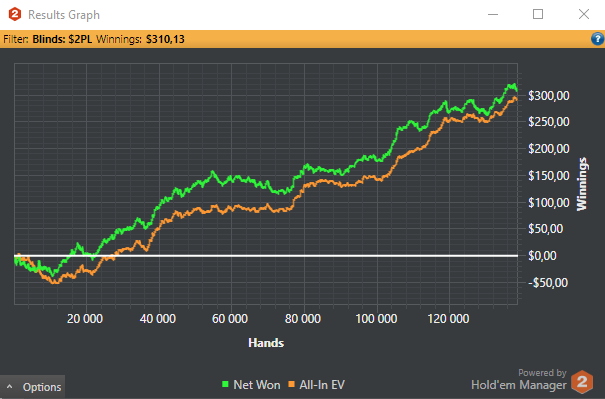
Task: Click the 20 000 hands axis label
Action: (85, 319)
